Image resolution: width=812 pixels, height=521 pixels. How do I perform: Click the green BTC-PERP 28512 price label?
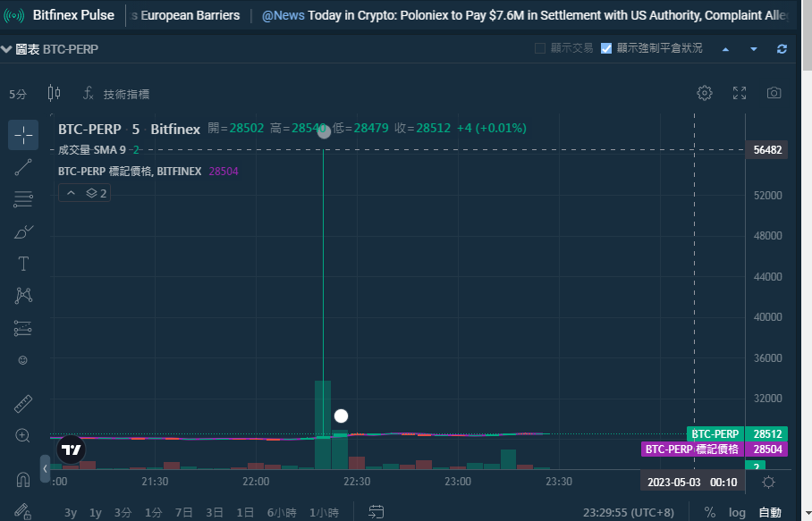(738, 433)
